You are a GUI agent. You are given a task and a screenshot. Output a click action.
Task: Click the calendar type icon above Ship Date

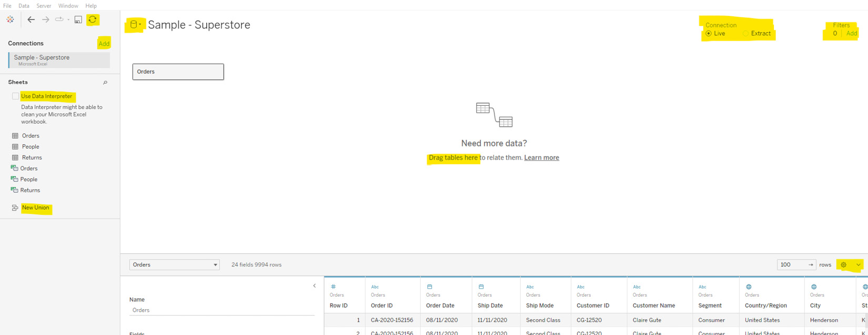(481, 287)
